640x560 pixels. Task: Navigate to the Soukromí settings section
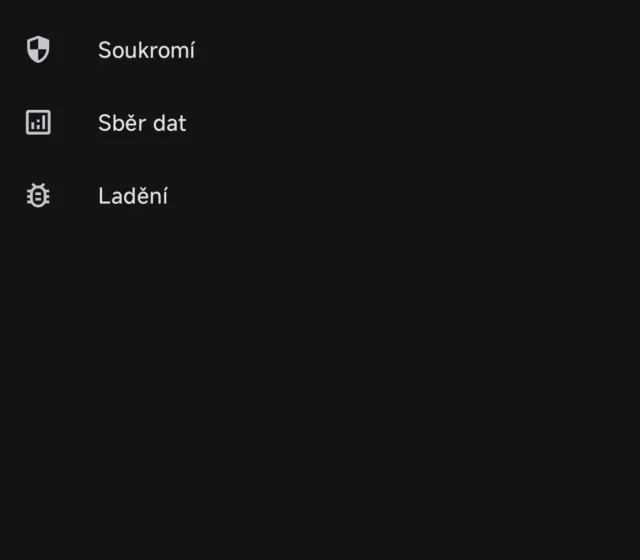[x=146, y=50]
